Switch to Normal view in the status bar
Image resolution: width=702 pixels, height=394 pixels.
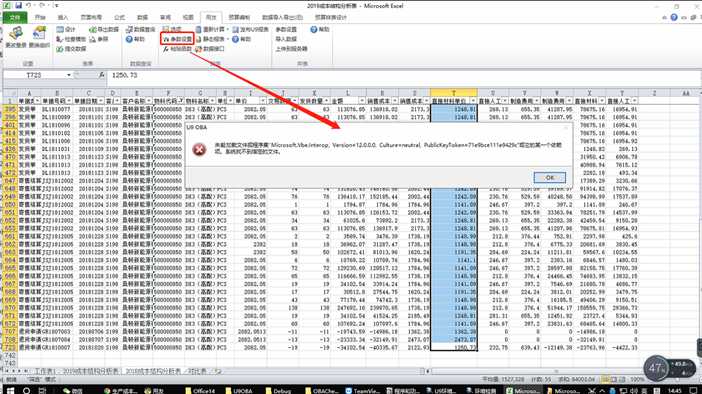tap(604, 379)
